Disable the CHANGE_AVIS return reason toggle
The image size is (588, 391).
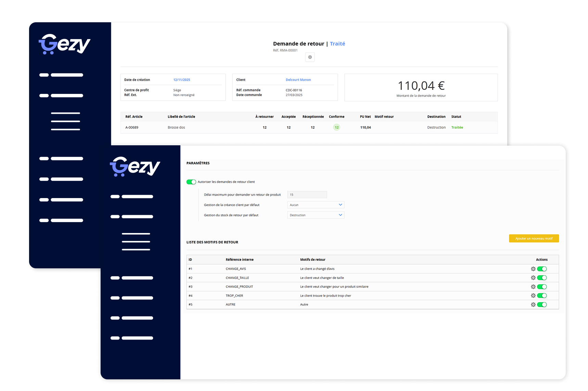click(542, 269)
